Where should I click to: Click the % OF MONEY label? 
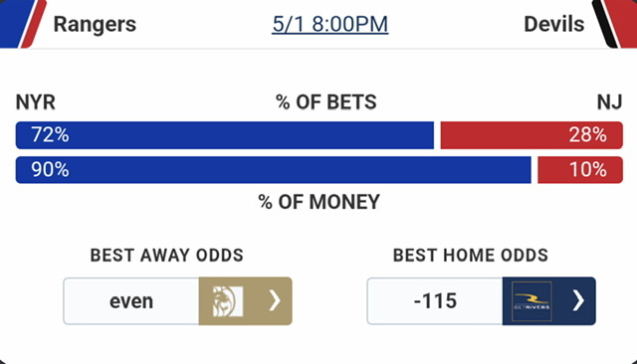pyautogui.click(x=318, y=202)
